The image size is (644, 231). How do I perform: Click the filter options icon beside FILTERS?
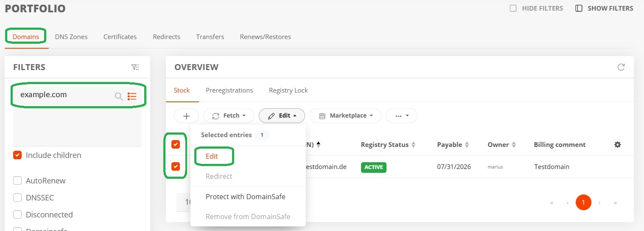point(135,67)
